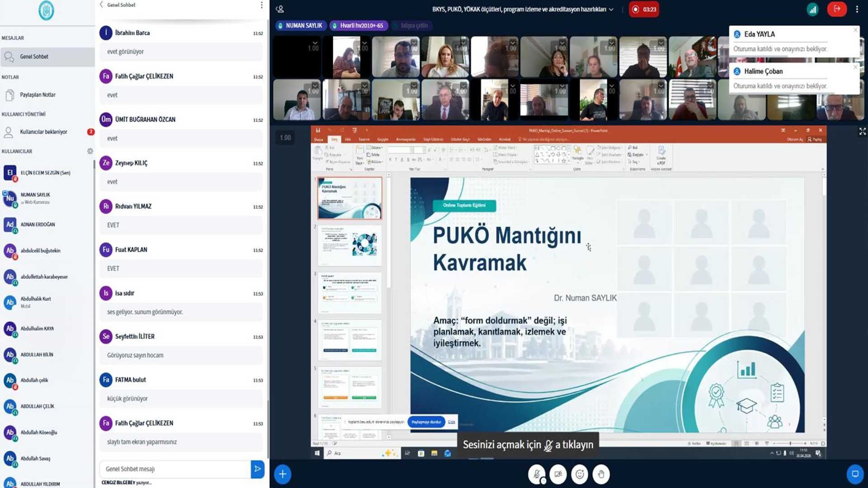The height and width of the screenshot is (488, 868).
Task: Click the PowerPoint save icon
Action: tap(318, 131)
